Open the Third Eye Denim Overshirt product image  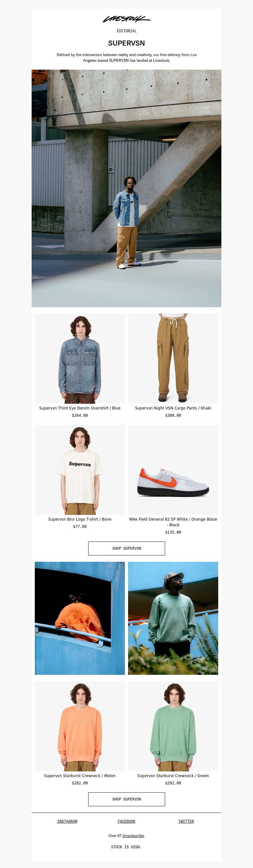point(80,358)
